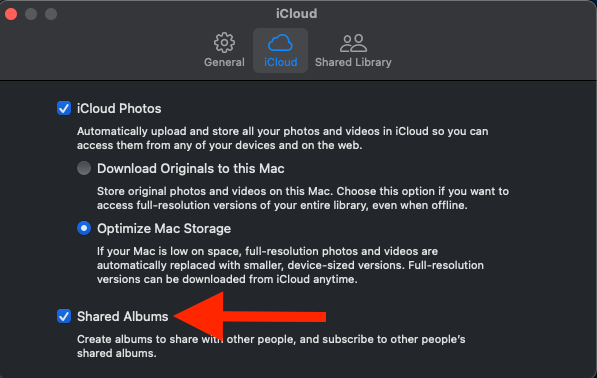Click the iCloud Photos label text
Image resolution: width=597 pixels, height=378 pixels.
119,108
